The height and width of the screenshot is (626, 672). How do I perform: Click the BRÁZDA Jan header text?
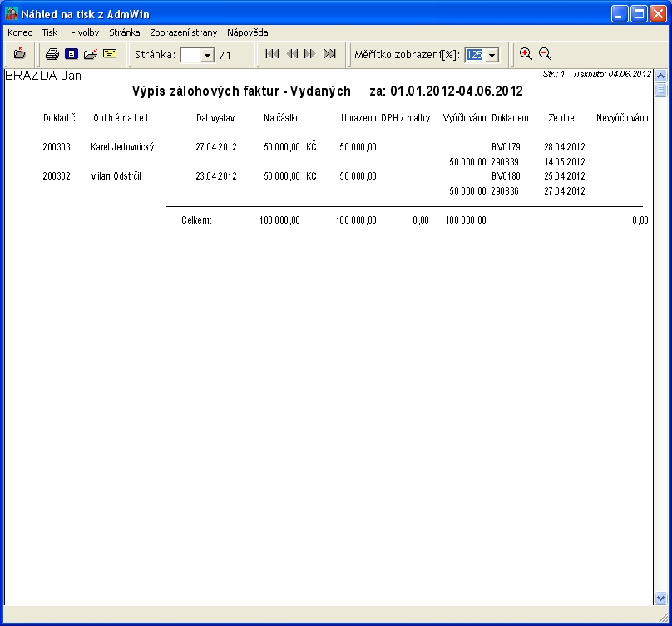43,76
